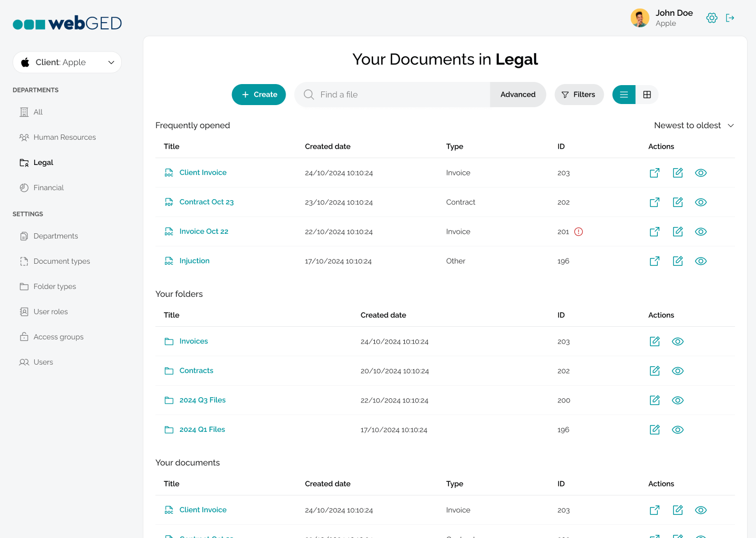Click the warning icon next to ID 201

(579, 232)
